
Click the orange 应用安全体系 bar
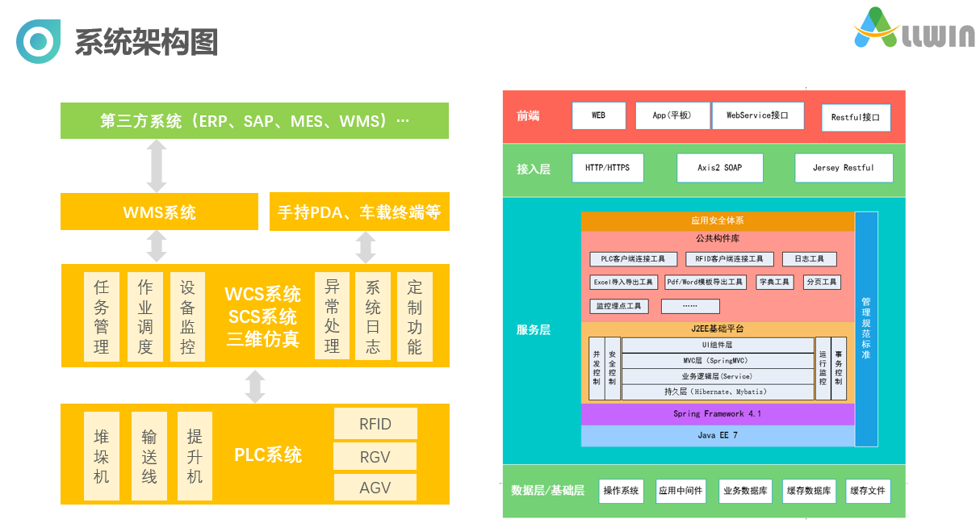tap(718, 220)
